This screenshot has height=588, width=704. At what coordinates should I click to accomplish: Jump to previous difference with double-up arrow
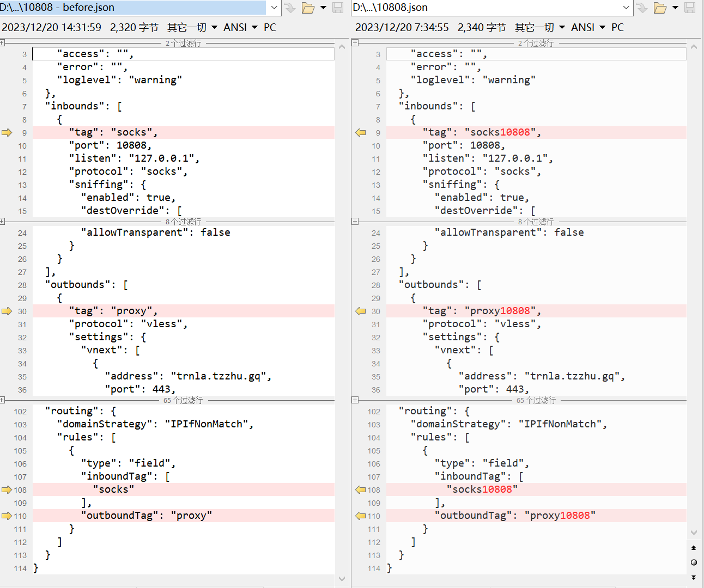coord(694,548)
